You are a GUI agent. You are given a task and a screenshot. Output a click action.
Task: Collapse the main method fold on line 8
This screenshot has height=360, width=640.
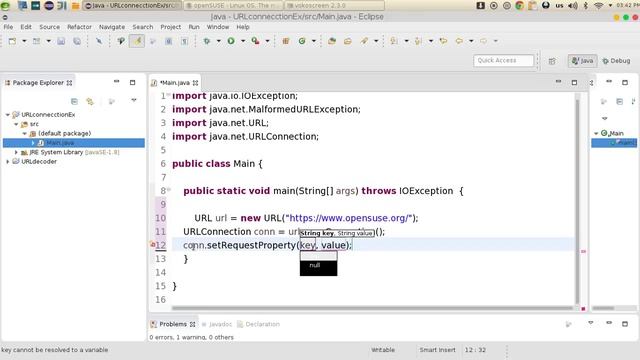[169, 189]
